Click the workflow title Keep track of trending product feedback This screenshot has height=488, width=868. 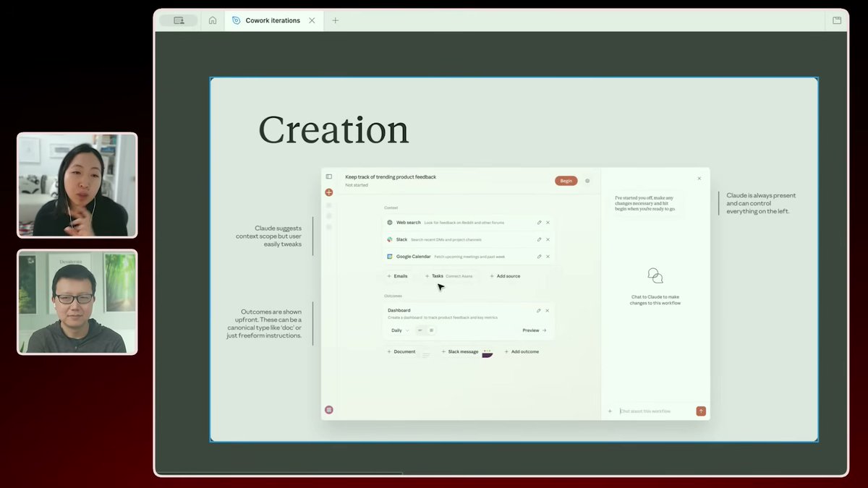391,176
